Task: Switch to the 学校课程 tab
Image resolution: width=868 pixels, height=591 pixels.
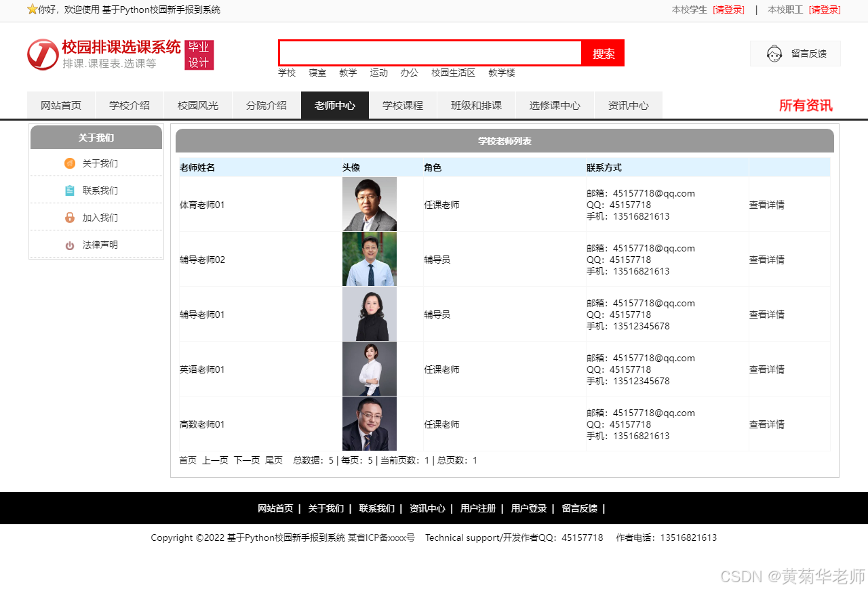Action: [403, 106]
